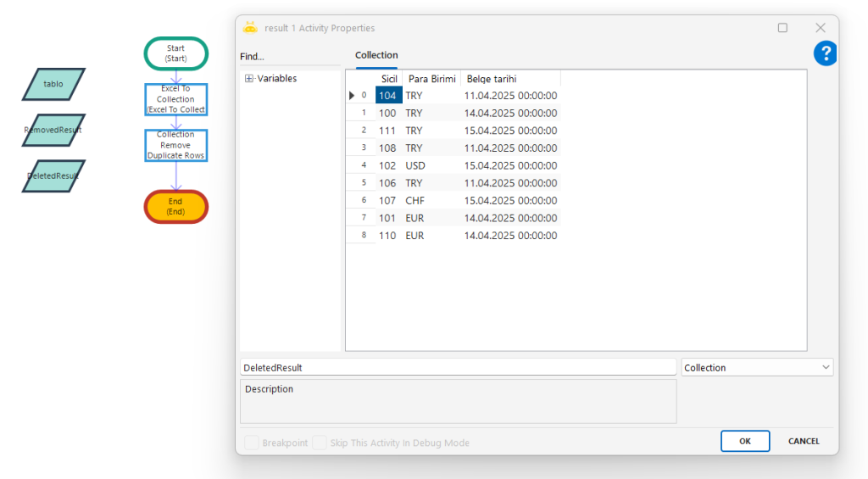Image resolution: width=868 pixels, height=479 pixels.
Task: Enable the Breakpoint checkbox
Action: pyautogui.click(x=252, y=443)
